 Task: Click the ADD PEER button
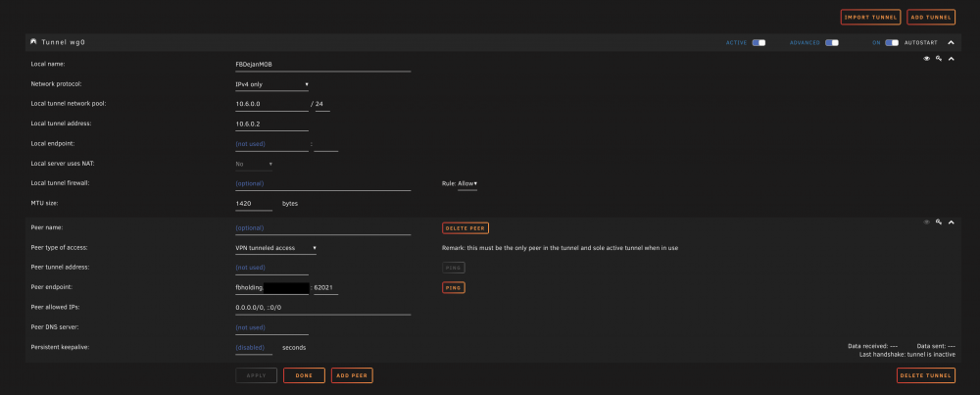(352, 375)
